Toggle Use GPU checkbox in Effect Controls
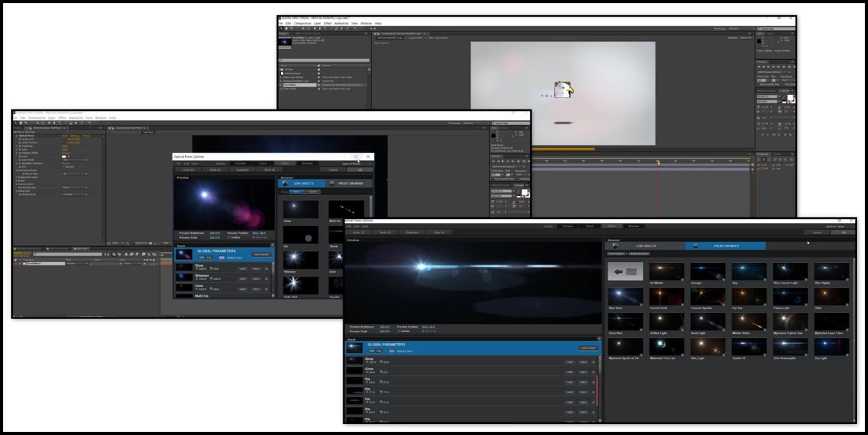Screen dimensions: 868x435 tap(63, 166)
